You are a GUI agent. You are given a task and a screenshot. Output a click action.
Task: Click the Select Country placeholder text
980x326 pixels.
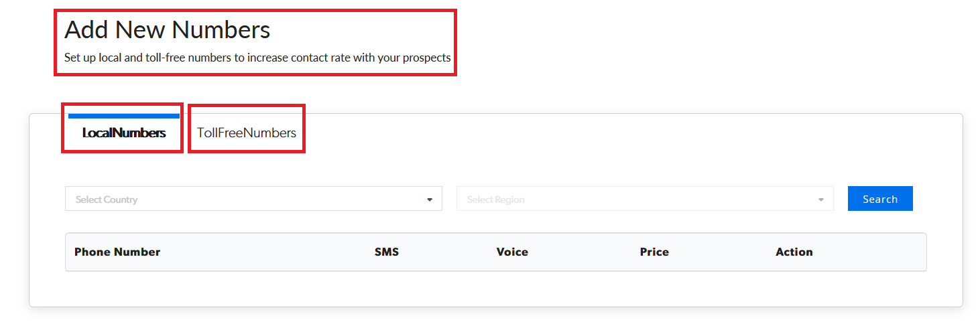click(107, 199)
